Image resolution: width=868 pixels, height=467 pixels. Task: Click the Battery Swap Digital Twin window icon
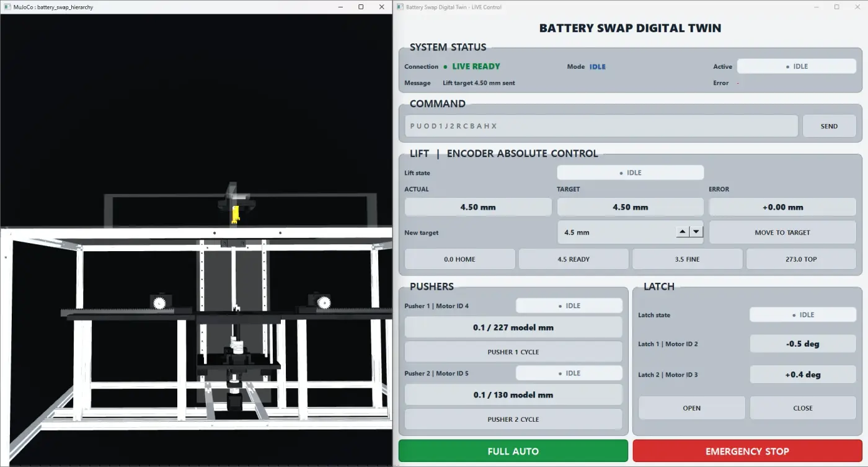pyautogui.click(x=400, y=7)
